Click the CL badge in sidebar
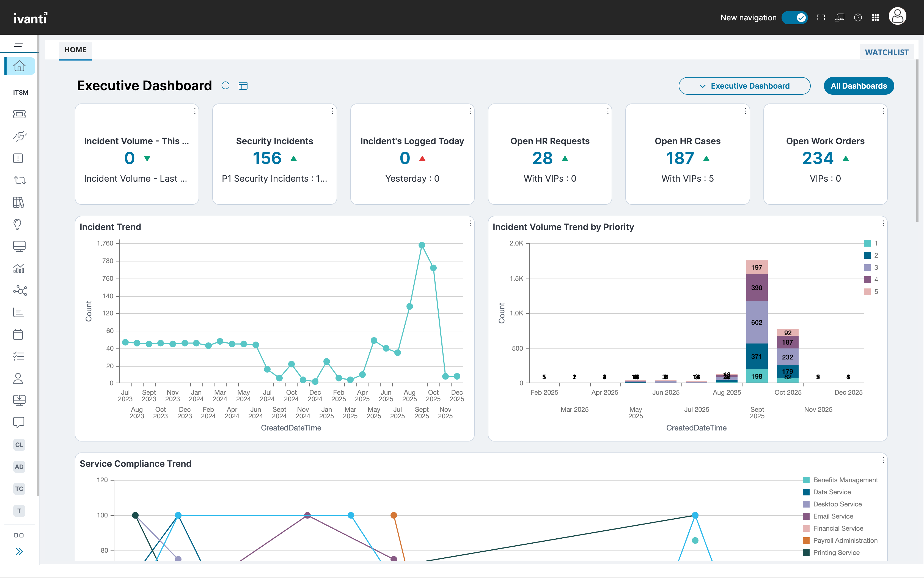Viewport: 924px width, 578px height. (x=19, y=445)
